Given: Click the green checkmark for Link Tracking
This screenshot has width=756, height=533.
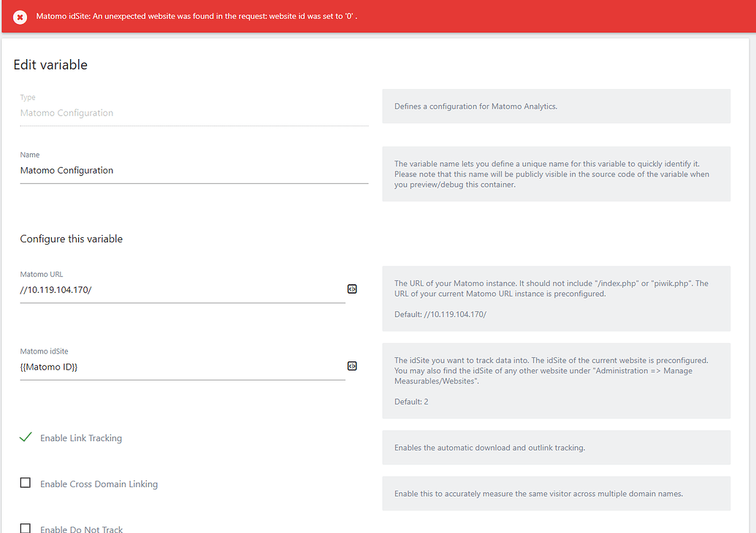Looking at the screenshot, I should (25, 436).
